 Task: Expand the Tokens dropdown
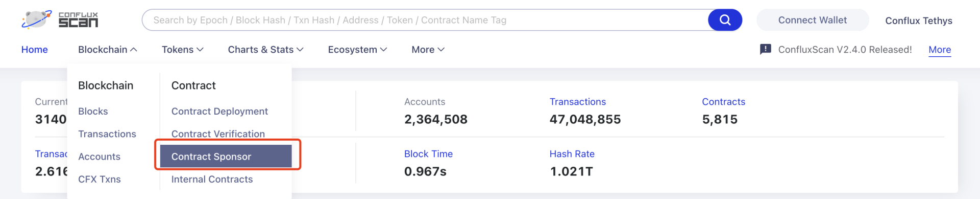point(182,50)
